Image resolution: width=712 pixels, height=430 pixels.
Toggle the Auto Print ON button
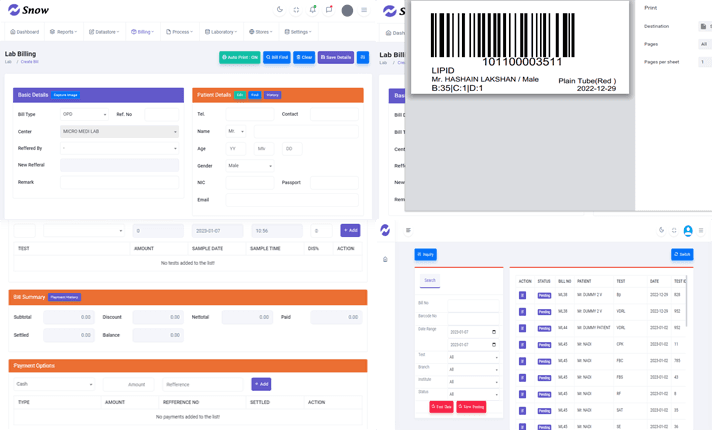(x=239, y=57)
